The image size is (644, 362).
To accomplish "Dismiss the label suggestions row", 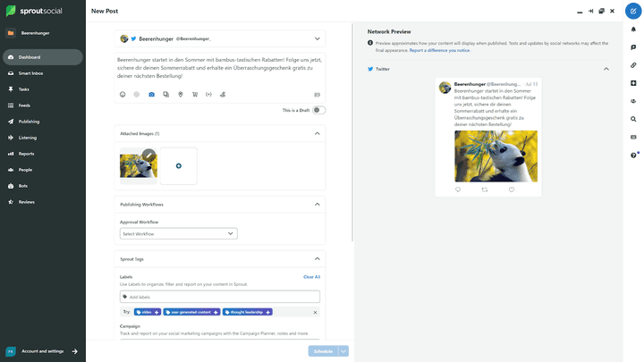I will (315, 312).
